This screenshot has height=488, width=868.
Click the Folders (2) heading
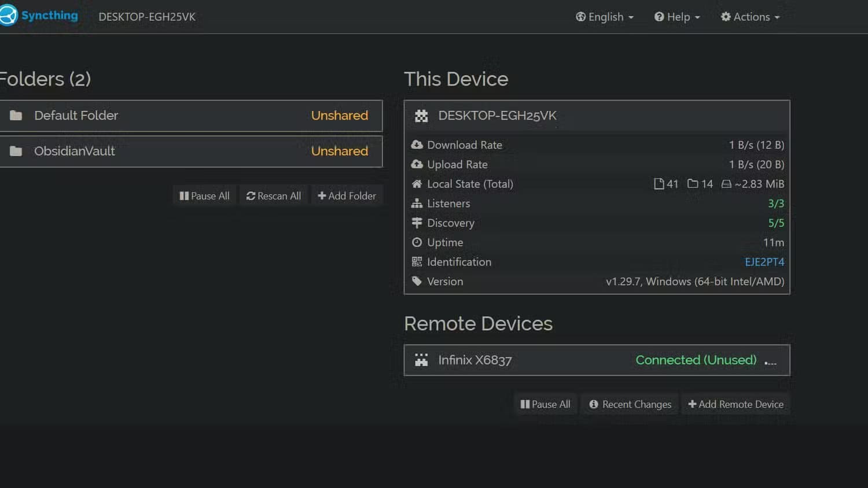pos(45,79)
